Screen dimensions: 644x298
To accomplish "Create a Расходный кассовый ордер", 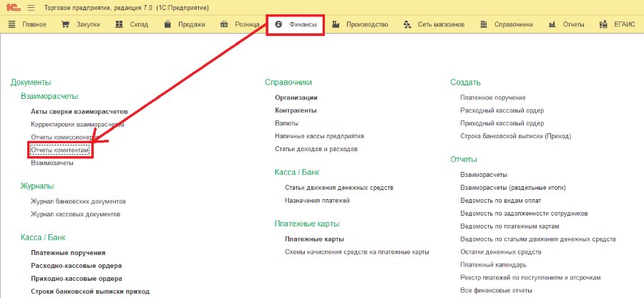I will point(502,110).
